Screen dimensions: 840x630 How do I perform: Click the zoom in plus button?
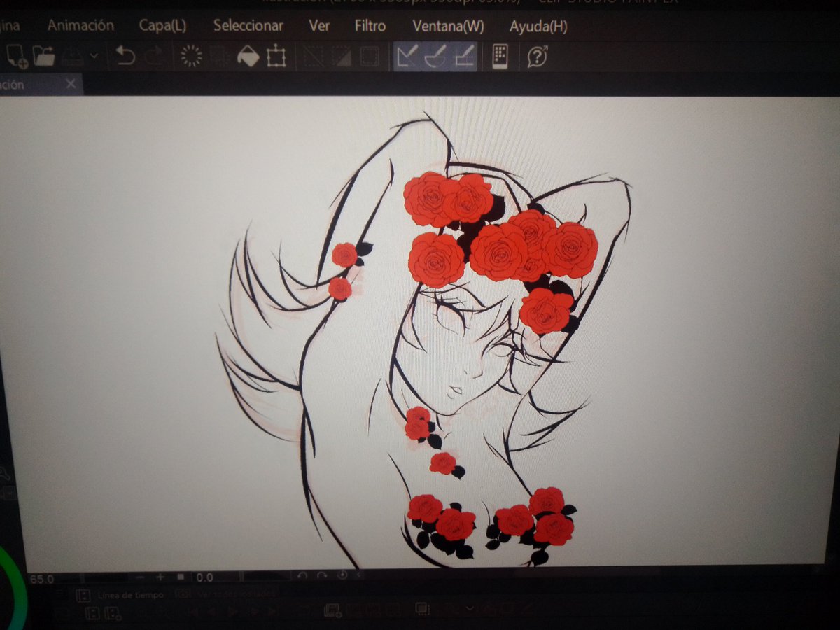[x=160, y=578]
